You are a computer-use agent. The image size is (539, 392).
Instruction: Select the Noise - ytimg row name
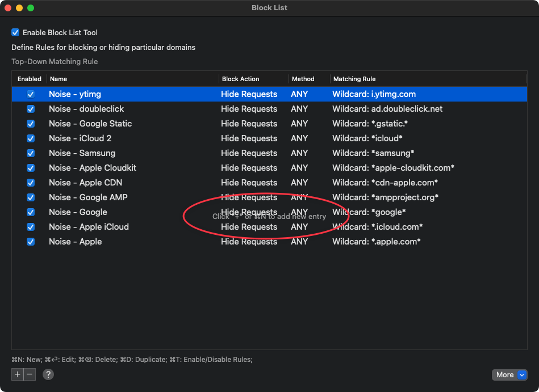[75, 94]
